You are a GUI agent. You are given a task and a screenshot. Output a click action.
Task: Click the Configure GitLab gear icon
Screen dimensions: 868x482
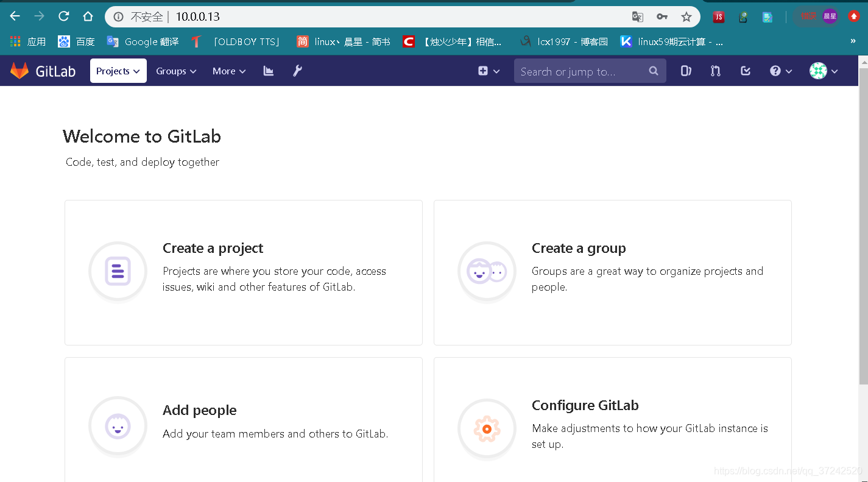pos(487,429)
